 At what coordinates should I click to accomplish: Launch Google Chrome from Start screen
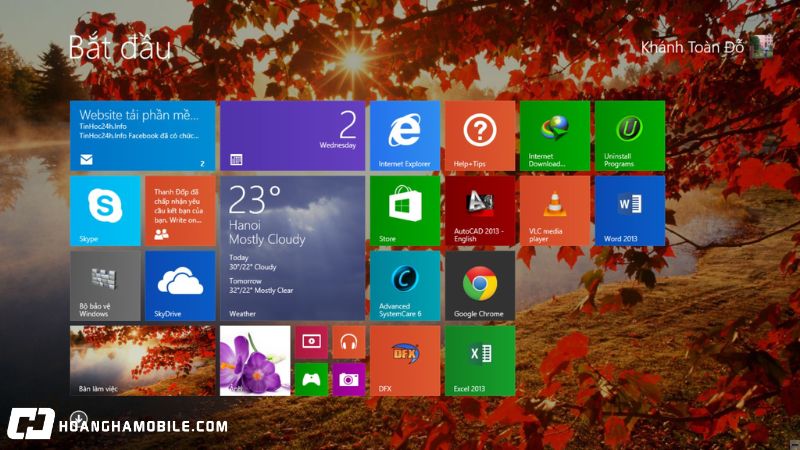pyautogui.click(x=480, y=285)
